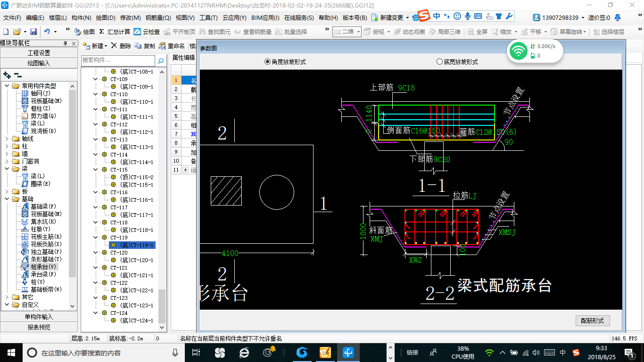Click the 搜索构件 search input field
Screen dimensions: 644x362
[x=118, y=61]
